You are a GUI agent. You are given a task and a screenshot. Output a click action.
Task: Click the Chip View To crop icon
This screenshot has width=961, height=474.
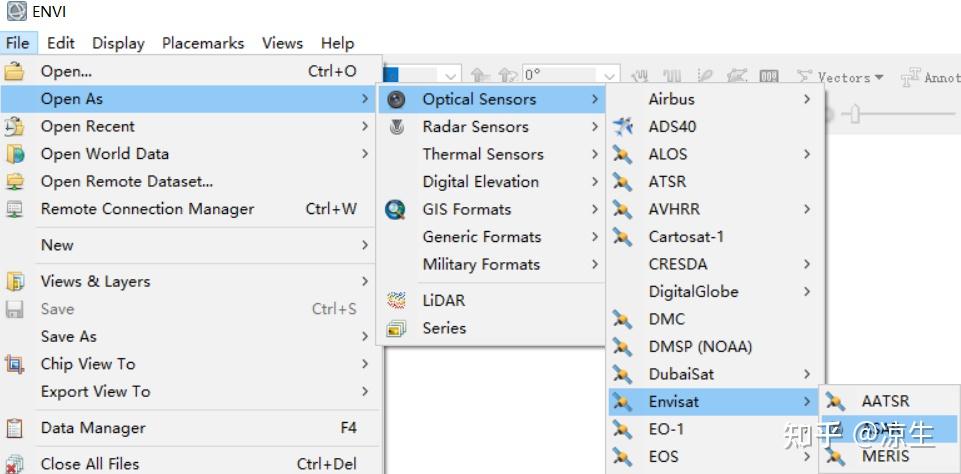pyautogui.click(x=14, y=364)
